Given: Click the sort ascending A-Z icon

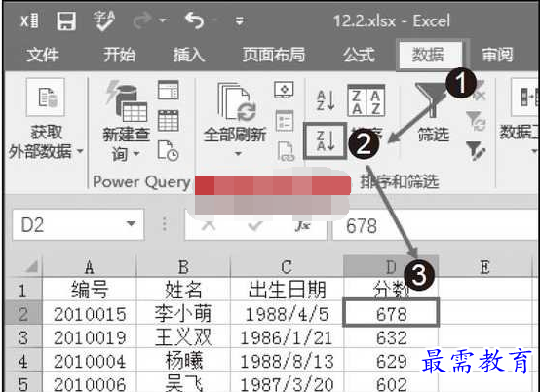Looking at the screenshot, I should [326, 100].
